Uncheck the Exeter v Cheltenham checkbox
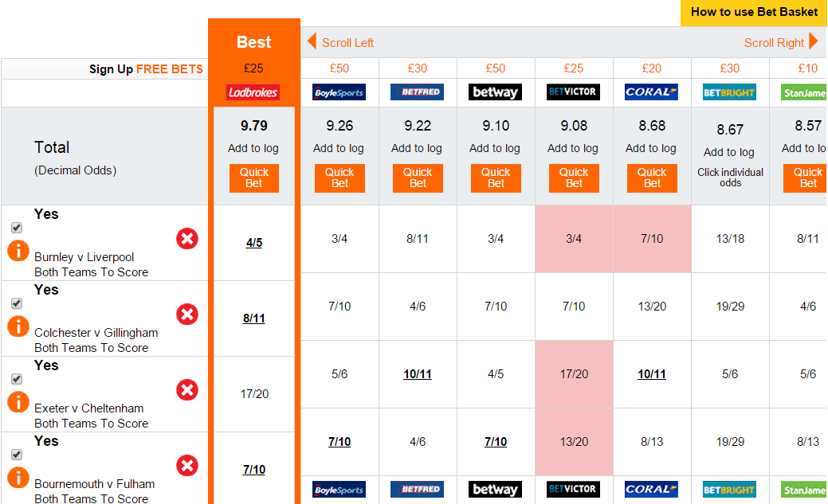The height and width of the screenshot is (504, 828). coord(17,379)
